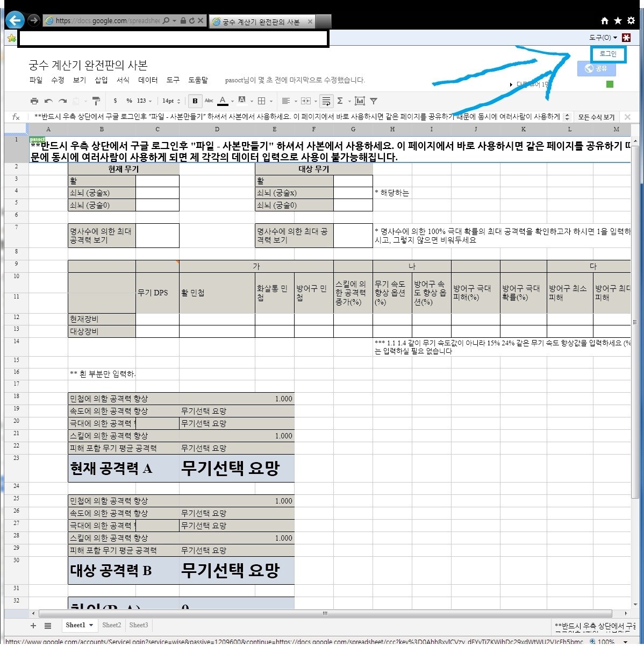Insert chart using the chart icon
The image size is (644, 652).
pos(360,101)
